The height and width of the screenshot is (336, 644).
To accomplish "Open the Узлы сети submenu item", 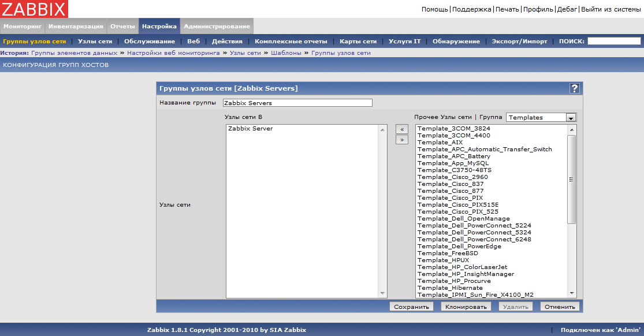I will pos(95,42).
